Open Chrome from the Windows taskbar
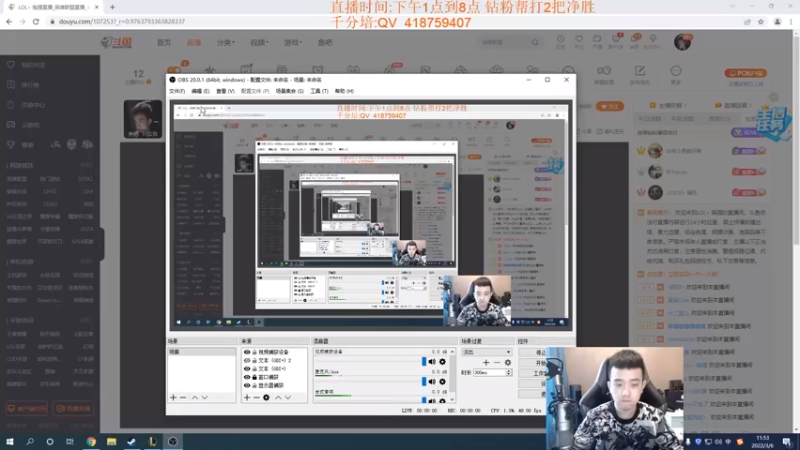Screen dimensions: 800x450 91,442
